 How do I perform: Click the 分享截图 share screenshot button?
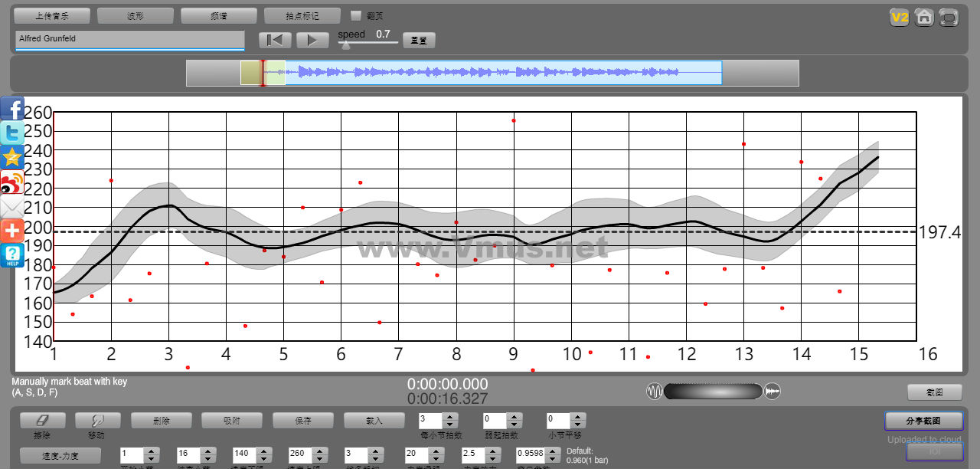tap(923, 421)
